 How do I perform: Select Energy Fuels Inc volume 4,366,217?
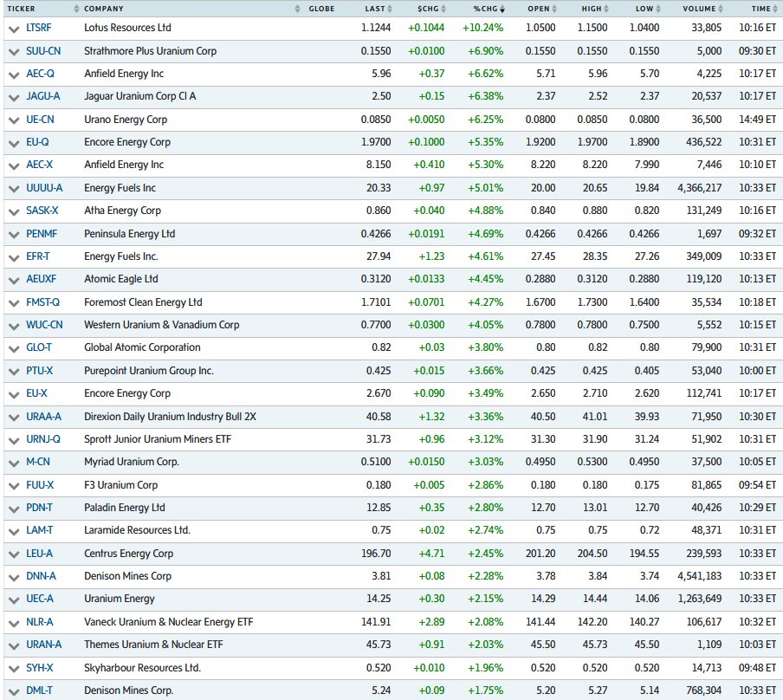[x=700, y=188]
